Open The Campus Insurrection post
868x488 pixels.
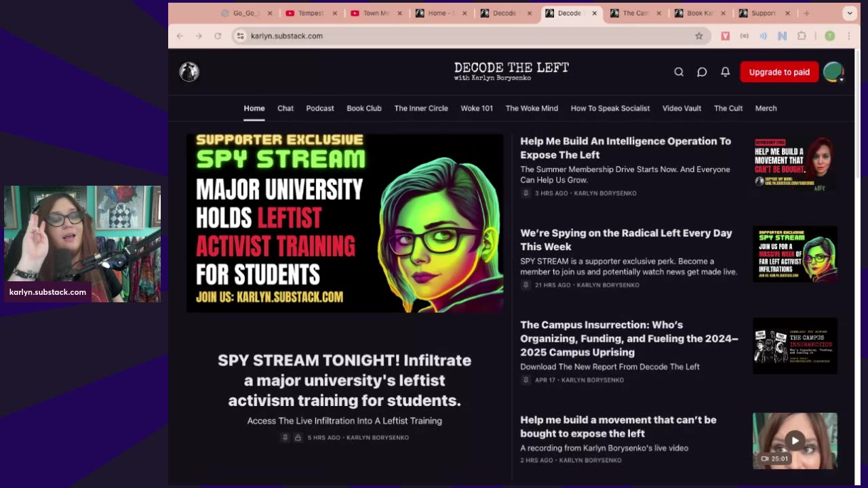pyautogui.click(x=629, y=338)
